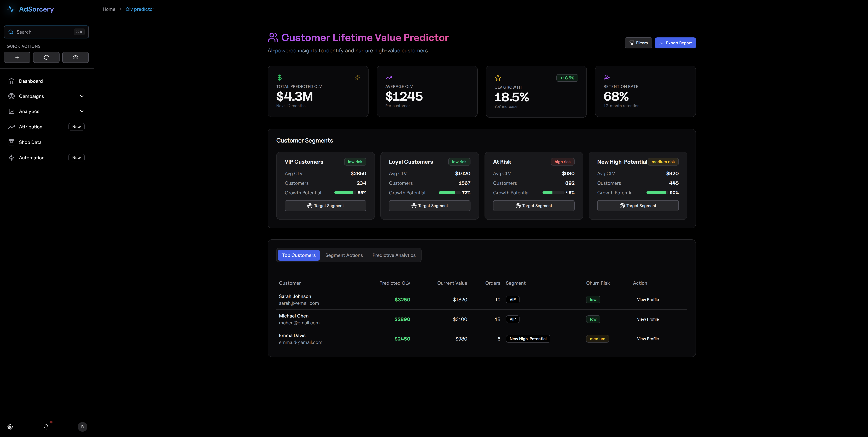Click Target Segment for New High-Potential
Viewport: 868px width, 437px height.
click(x=638, y=206)
